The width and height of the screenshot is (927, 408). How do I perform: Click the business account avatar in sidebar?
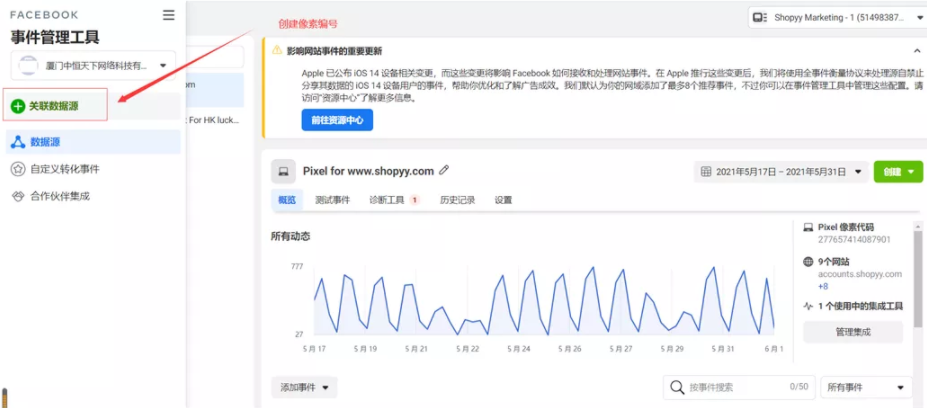[x=28, y=65]
